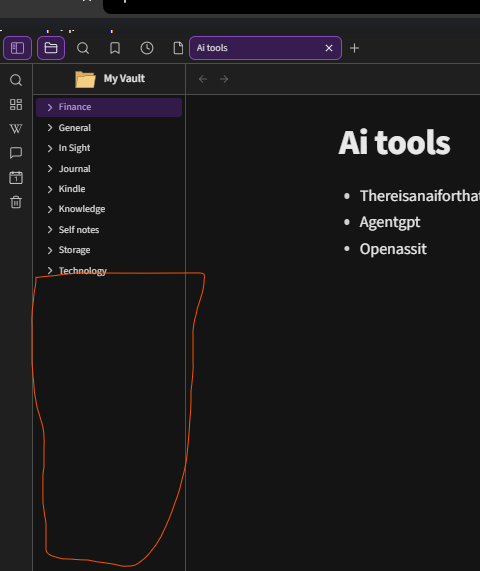Open the chat bubble ribbon icon
The image size is (480, 571).
[16, 153]
